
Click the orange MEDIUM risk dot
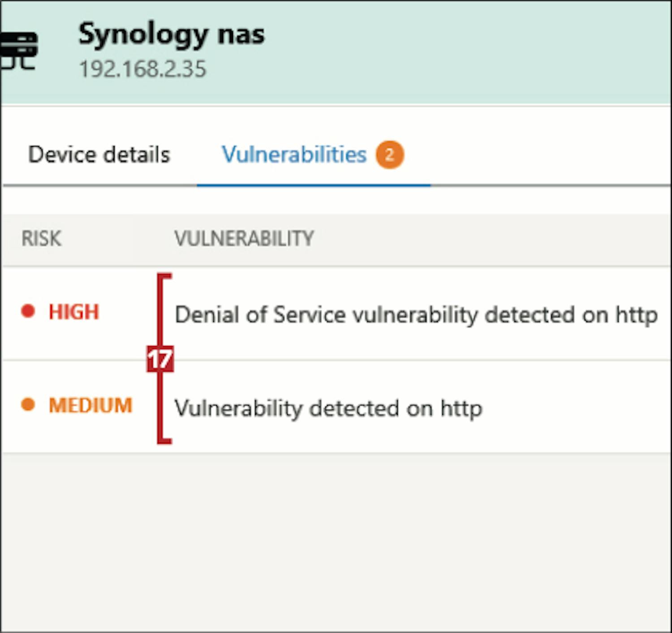point(28,405)
